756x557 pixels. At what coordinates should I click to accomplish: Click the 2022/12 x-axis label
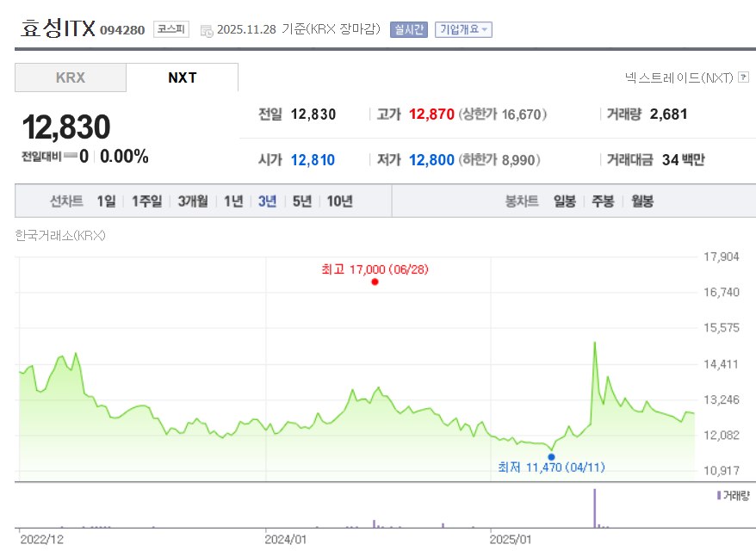click(x=41, y=540)
